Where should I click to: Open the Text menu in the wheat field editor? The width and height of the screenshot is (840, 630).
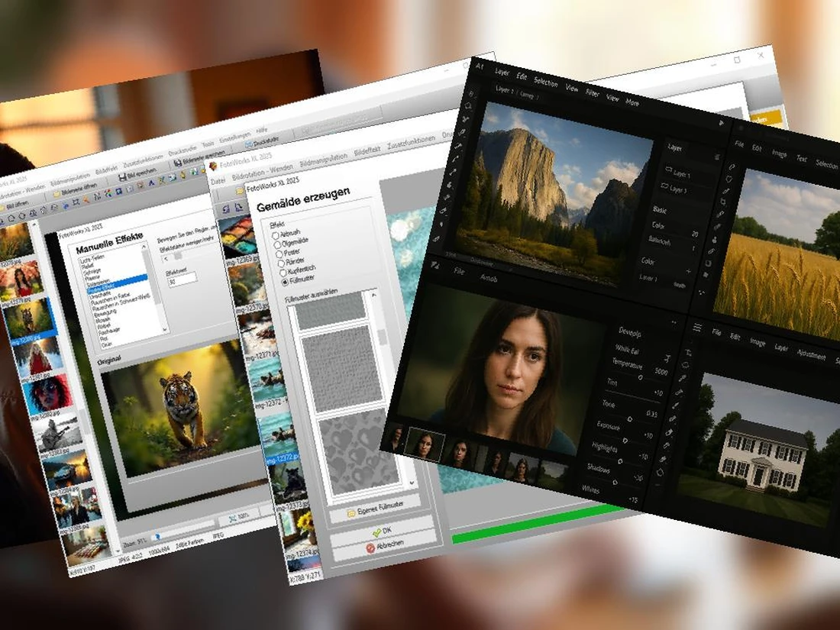pos(801,159)
